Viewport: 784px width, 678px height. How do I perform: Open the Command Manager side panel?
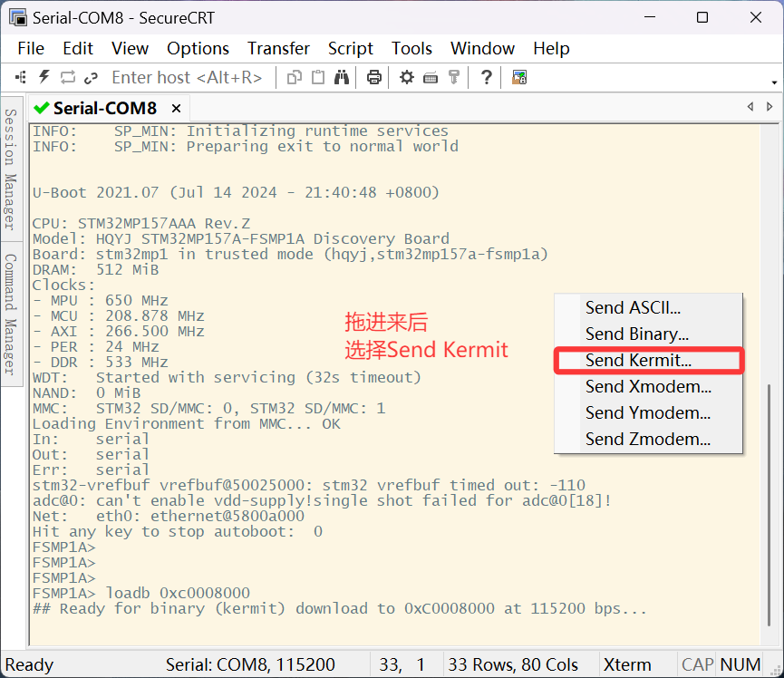click(11, 314)
